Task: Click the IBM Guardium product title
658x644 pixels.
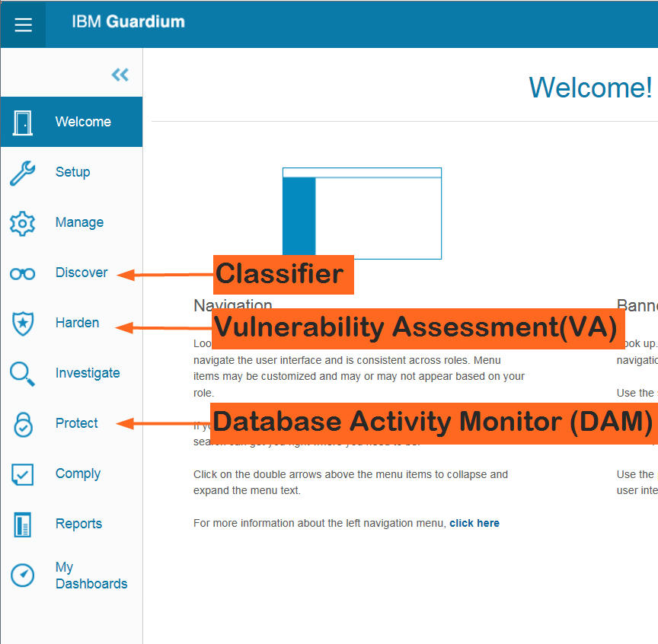Action: point(128,22)
